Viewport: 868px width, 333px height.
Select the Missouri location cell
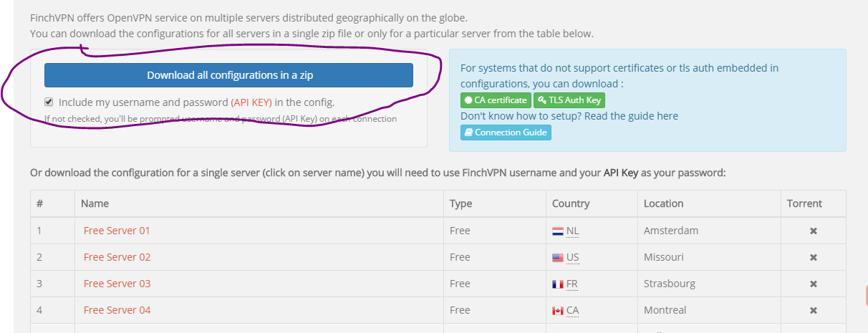pos(708,257)
